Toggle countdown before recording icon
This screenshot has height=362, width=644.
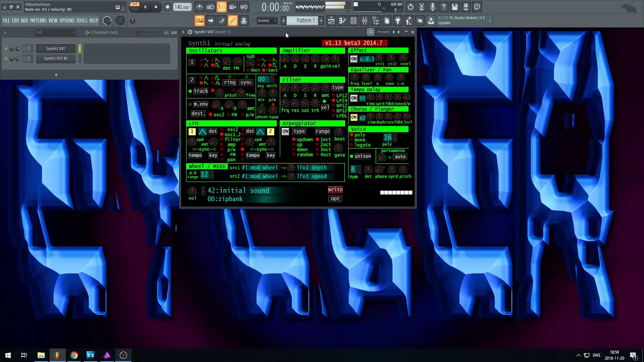tap(222, 7)
